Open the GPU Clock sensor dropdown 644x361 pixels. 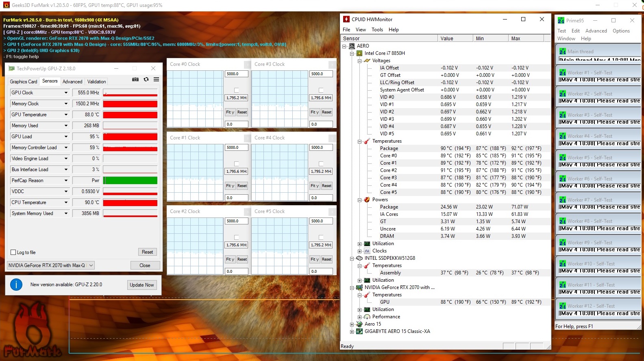66,93
